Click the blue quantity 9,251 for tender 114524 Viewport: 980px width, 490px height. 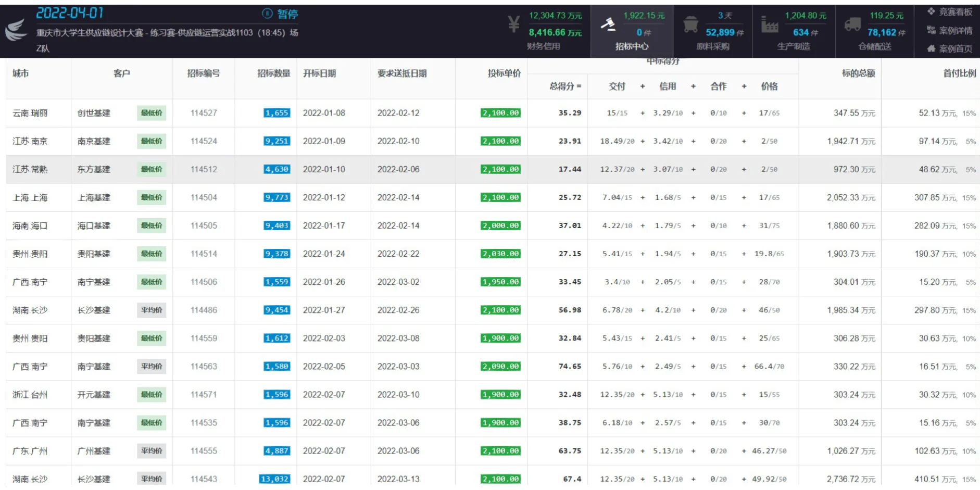[x=276, y=141]
